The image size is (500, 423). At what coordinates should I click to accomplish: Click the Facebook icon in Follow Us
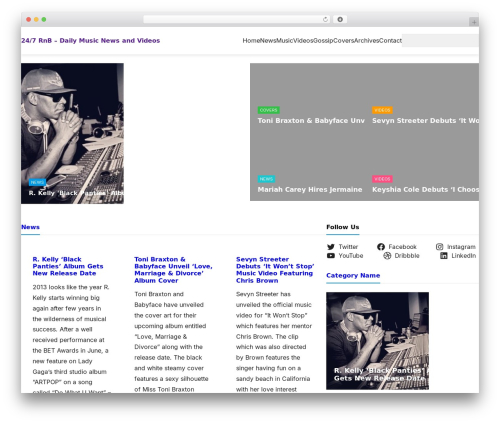pos(381,247)
